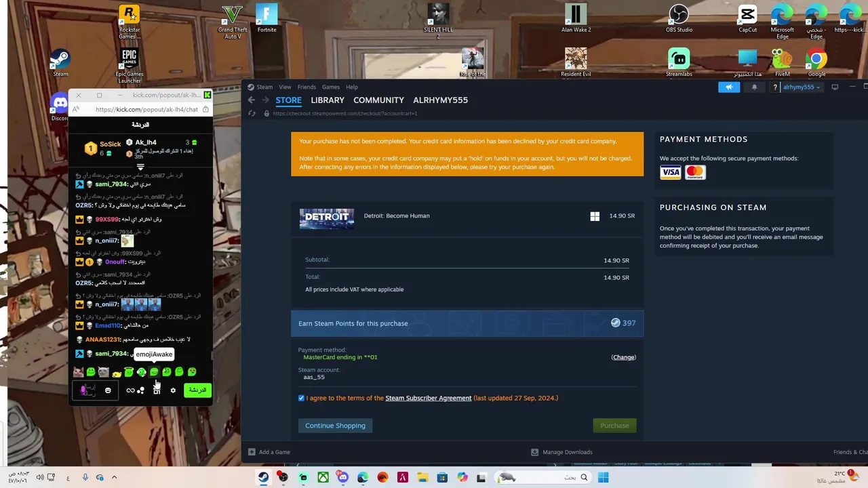
Task: Select the Silent Hill 2 desktop shortcut
Action: [x=438, y=22]
